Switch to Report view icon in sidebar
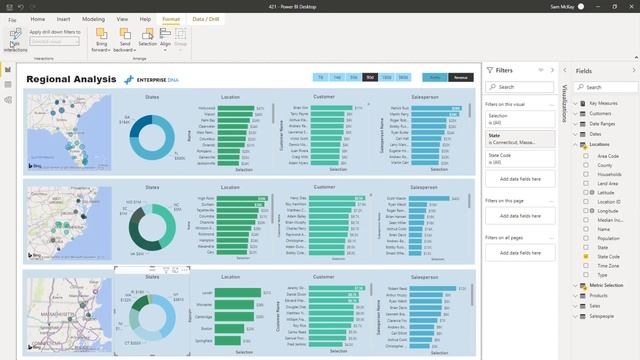Screen dimensions: 640x360 coord(8,69)
